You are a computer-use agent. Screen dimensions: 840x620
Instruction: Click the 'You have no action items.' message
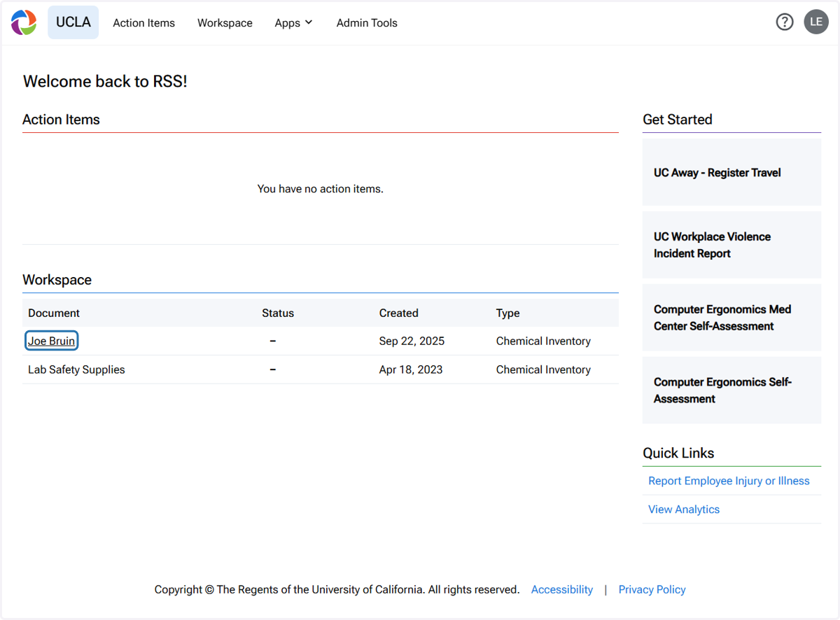[321, 189]
